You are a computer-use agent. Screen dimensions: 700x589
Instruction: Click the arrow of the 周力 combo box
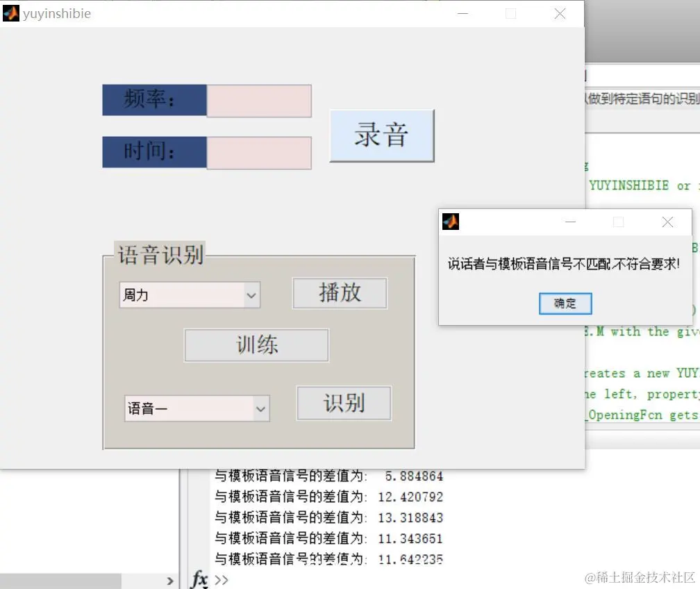coord(252,294)
